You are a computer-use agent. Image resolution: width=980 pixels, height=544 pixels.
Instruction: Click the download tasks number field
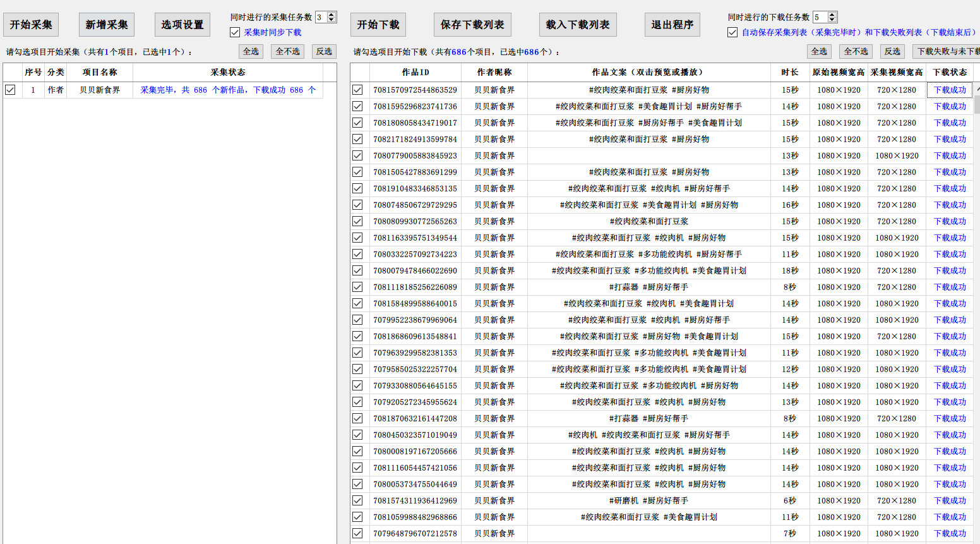tap(820, 17)
